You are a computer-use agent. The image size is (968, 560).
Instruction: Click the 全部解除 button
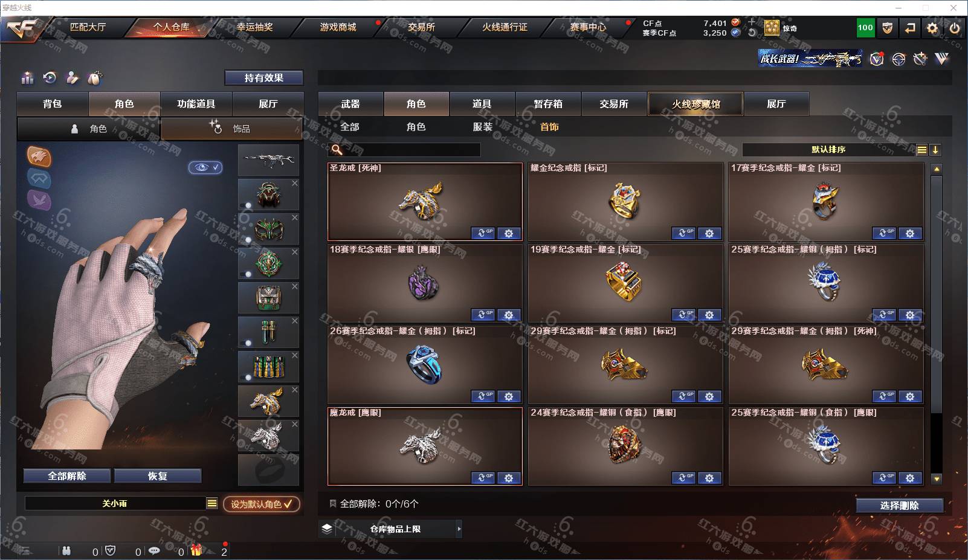coord(67,476)
